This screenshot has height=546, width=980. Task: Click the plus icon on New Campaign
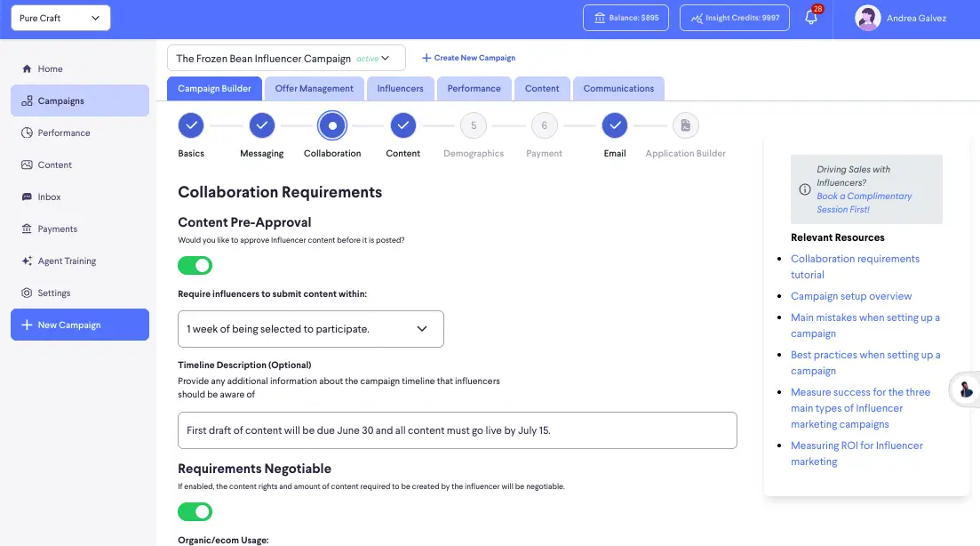pyautogui.click(x=27, y=325)
